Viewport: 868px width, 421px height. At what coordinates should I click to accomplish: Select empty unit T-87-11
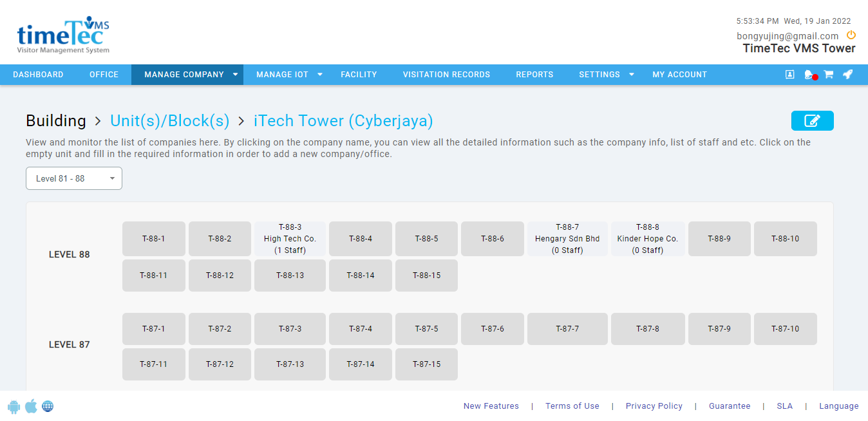click(x=154, y=364)
